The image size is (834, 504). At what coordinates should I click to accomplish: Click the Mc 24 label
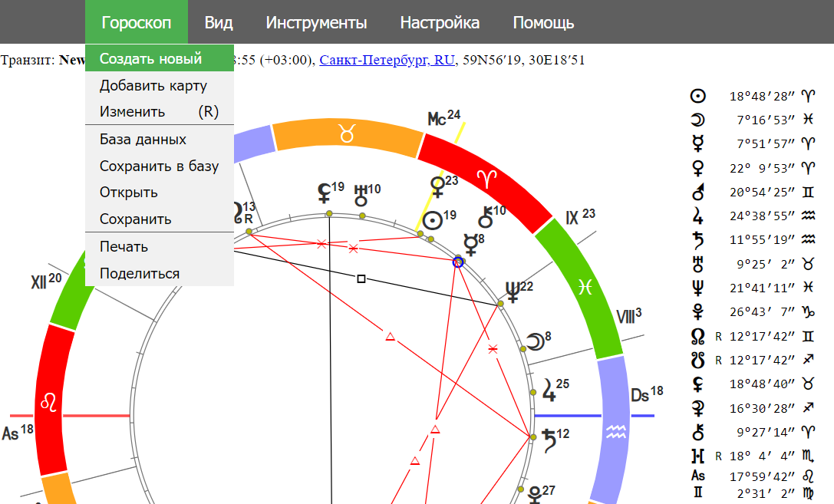tap(444, 117)
